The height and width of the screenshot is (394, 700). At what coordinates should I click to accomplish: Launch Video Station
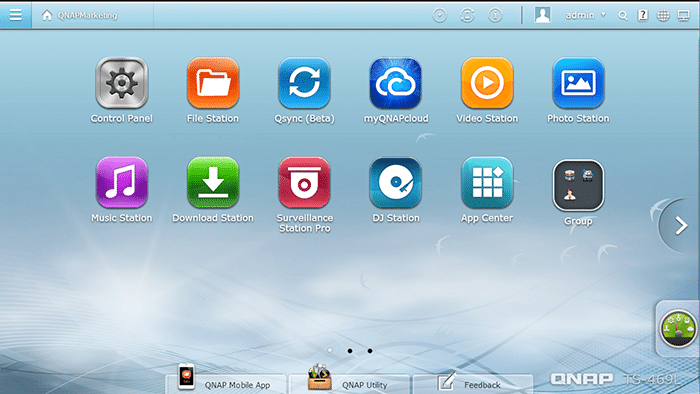click(x=487, y=83)
